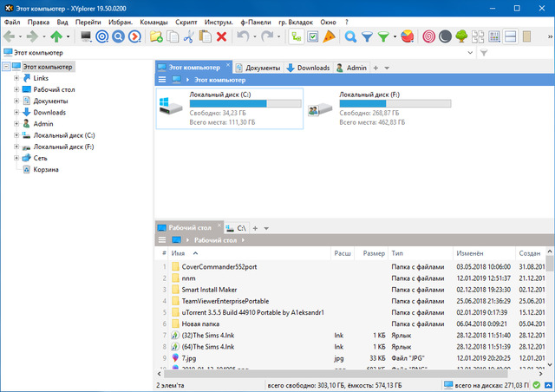
Task: Open Find Files magnifier icon
Action: coord(350,36)
